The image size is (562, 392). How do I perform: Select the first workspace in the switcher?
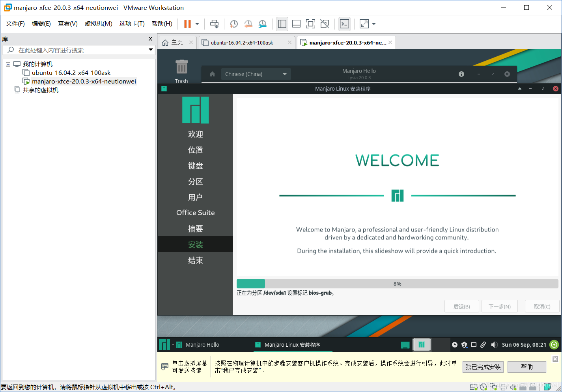[x=422, y=345]
